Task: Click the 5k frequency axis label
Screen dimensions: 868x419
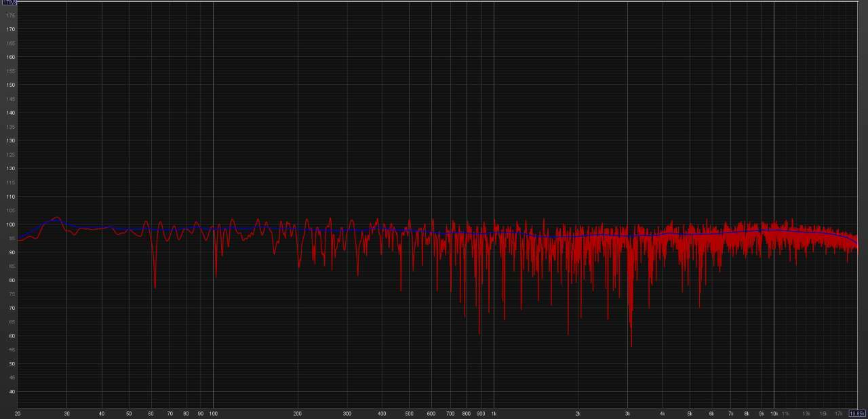Action: [690, 413]
